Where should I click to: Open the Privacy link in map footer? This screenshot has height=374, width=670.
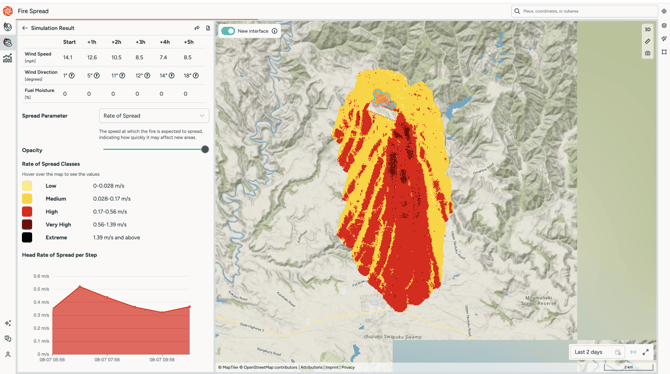348,368
